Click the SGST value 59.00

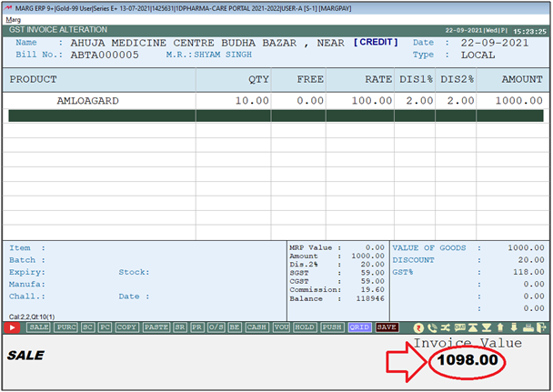click(x=373, y=273)
